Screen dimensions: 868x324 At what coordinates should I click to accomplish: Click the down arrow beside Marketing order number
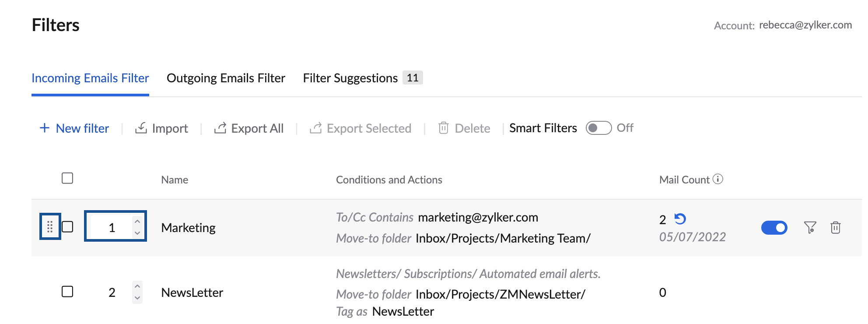(136, 233)
